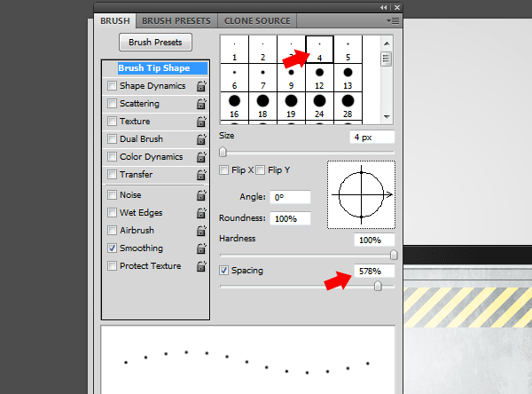
Task: Toggle the Airbrush lock icon
Action: tap(201, 231)
